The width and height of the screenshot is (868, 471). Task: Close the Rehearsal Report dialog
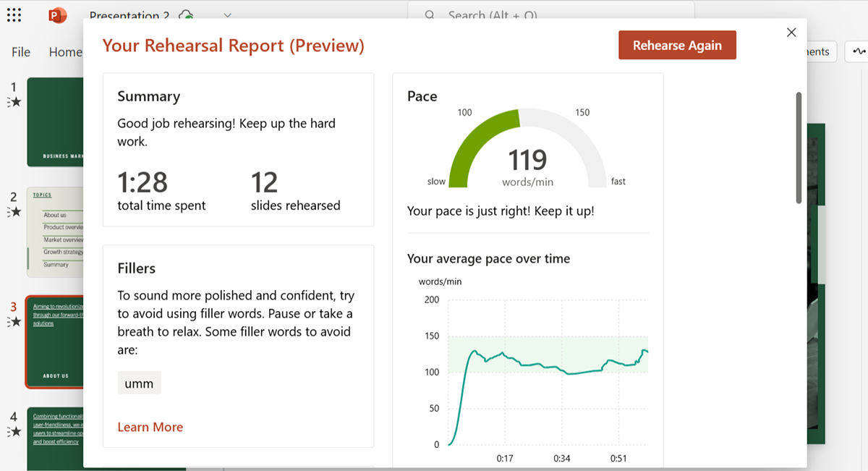791,33
